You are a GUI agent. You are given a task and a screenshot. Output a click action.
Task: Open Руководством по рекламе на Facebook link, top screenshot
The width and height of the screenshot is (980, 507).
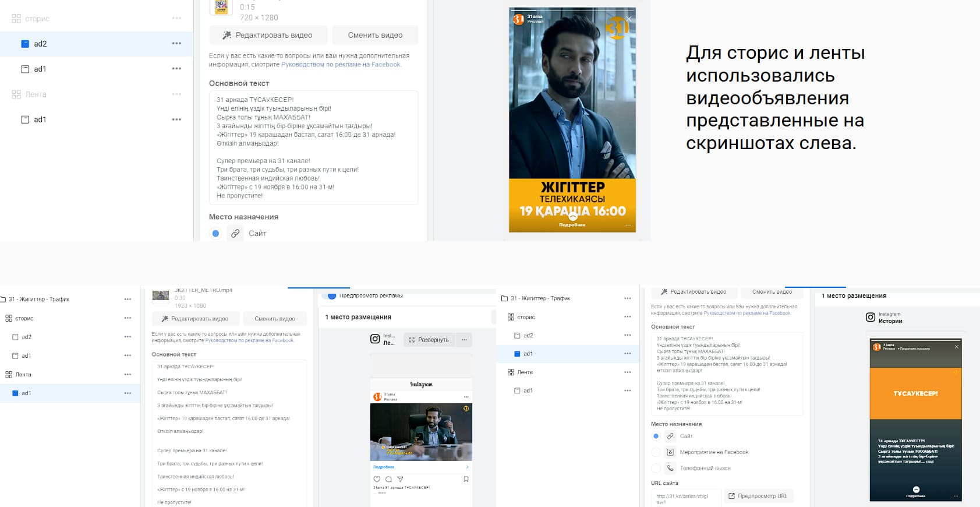click(x=341, y=65)
